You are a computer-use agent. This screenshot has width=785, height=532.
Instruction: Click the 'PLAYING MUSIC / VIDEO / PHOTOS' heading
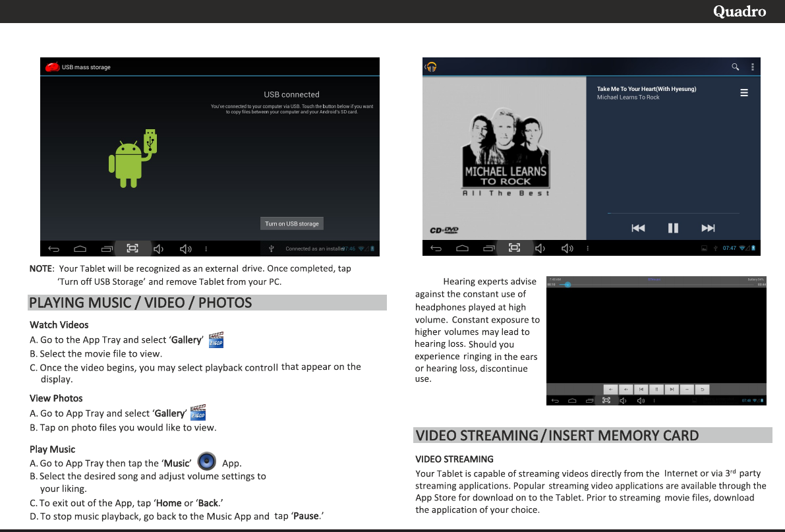click(x=140, y=303)
